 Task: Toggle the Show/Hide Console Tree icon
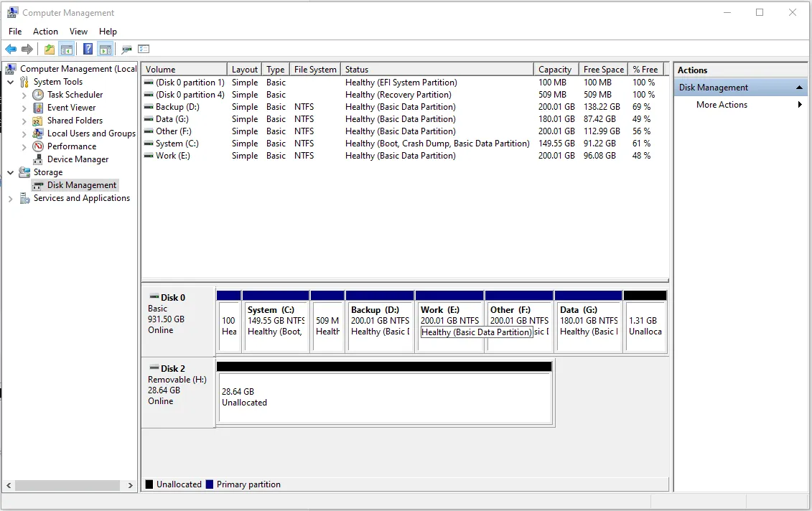[66, 50]
